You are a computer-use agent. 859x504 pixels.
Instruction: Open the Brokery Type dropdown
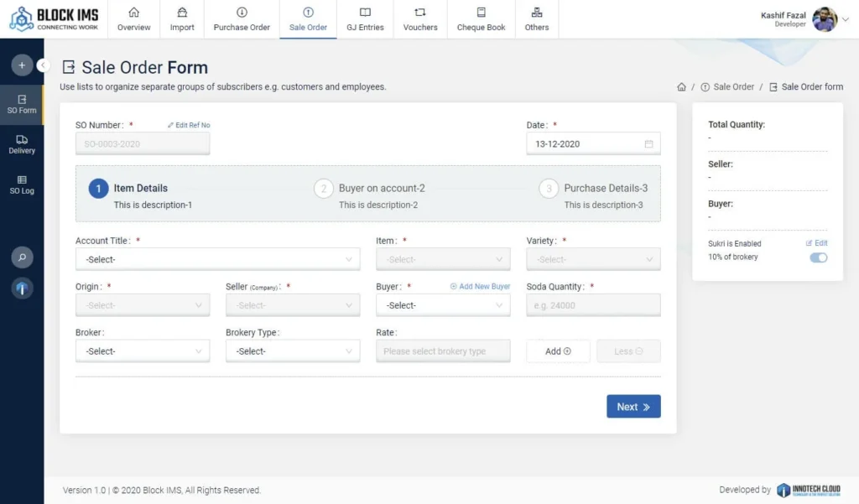[293, 351]
